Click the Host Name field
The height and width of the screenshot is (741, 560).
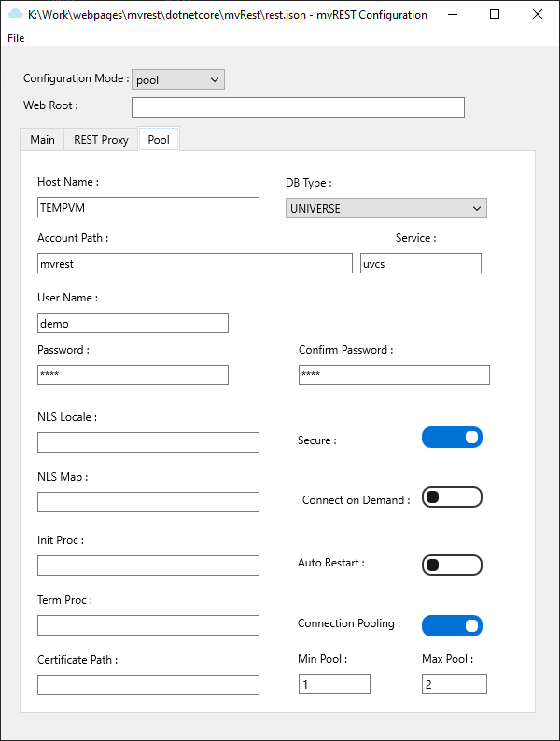(147, 207)
